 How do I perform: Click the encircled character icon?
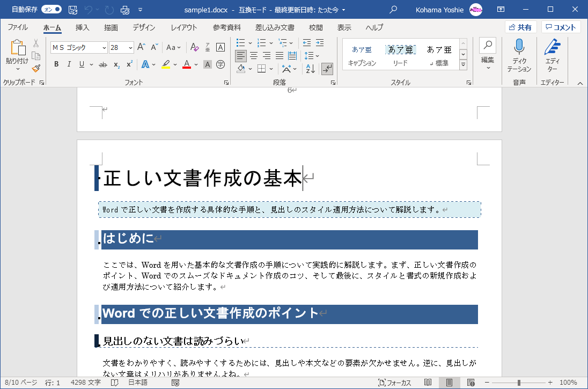[220, 64]
